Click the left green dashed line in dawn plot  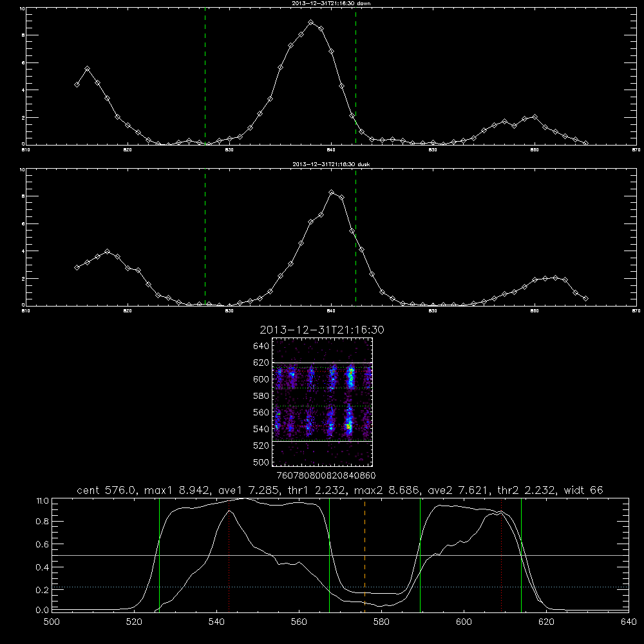(205, 78)
